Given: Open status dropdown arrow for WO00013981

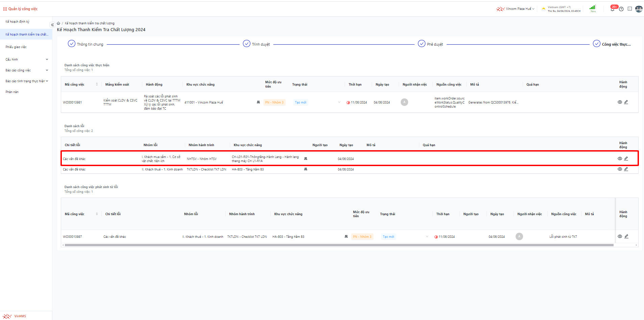Looking at the screenshot, I should point(339,102).
